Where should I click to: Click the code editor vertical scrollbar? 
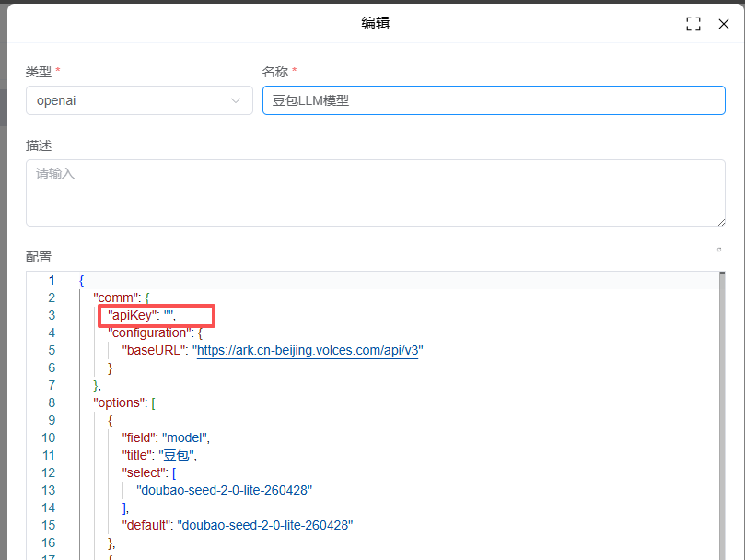coord(722,415)
